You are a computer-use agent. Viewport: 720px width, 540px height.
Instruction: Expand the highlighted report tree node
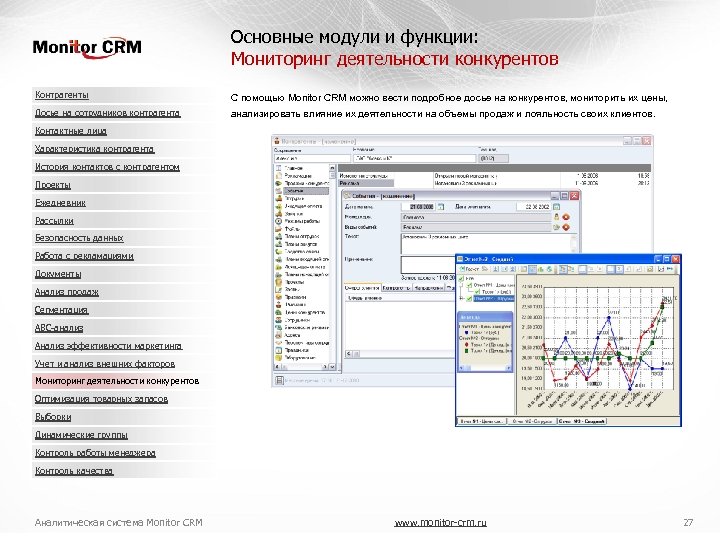coord(462,299)
